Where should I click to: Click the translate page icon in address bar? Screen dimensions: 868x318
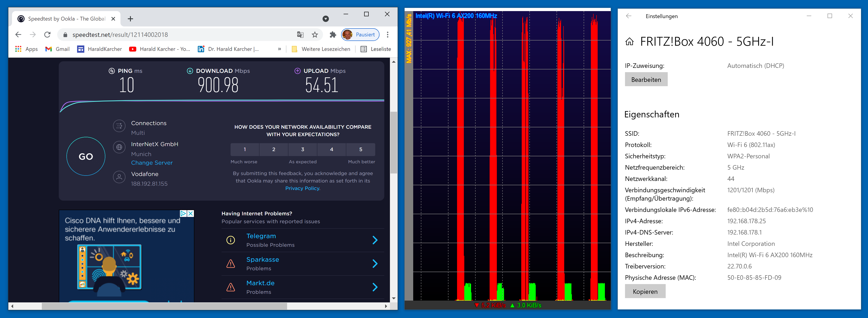click(x=300, y=35)
